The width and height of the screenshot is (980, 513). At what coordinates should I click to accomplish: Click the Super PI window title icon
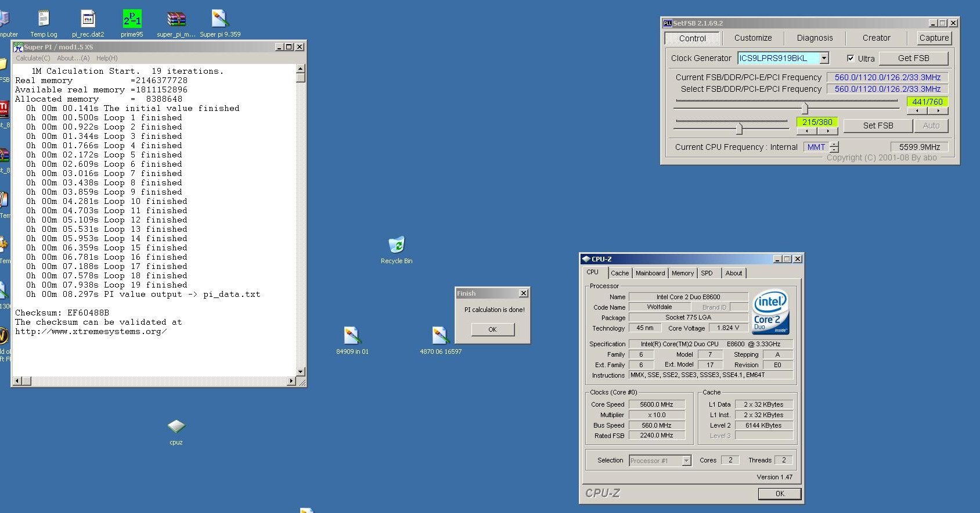tap(18, 46)
